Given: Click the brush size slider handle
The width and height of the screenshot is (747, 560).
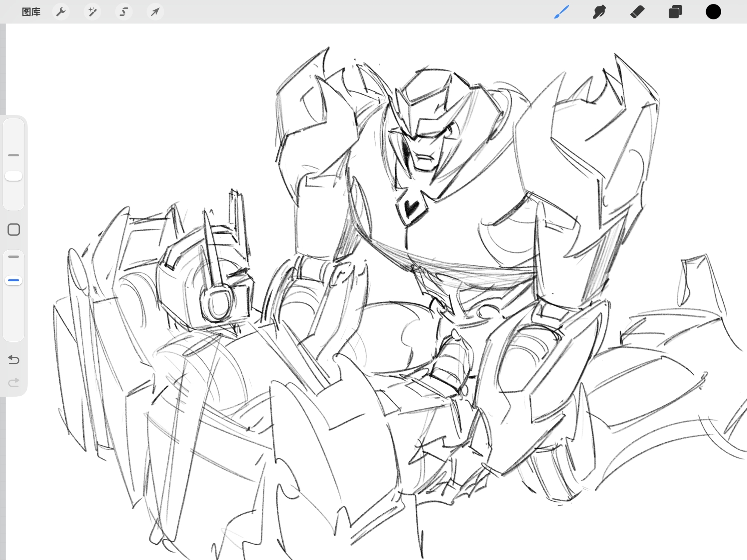Looking at the screenshot, I should (x=14, y=176).
